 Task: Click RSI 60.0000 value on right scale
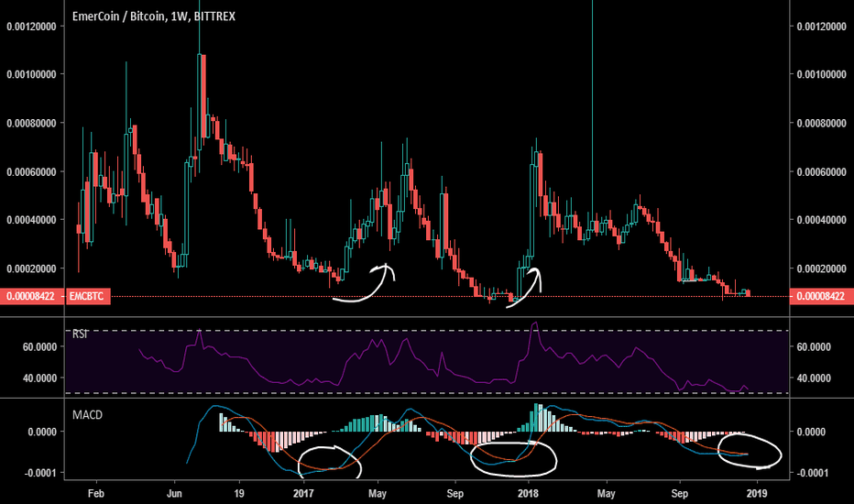(x=814, y=347)
